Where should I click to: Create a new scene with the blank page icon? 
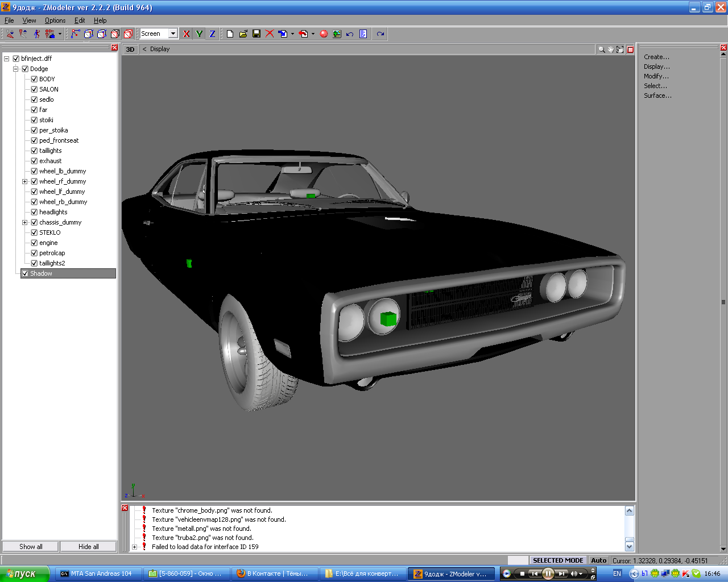pos(230,34)
